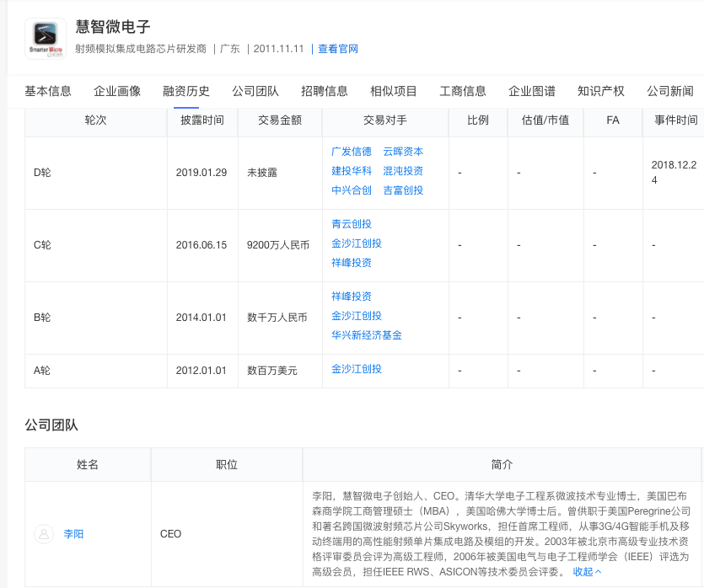The height and width of the screenshot is (588, 704).
Task: Open investor 华兴新经济基金
Action: pyautogui.click(x=367, y=335)
